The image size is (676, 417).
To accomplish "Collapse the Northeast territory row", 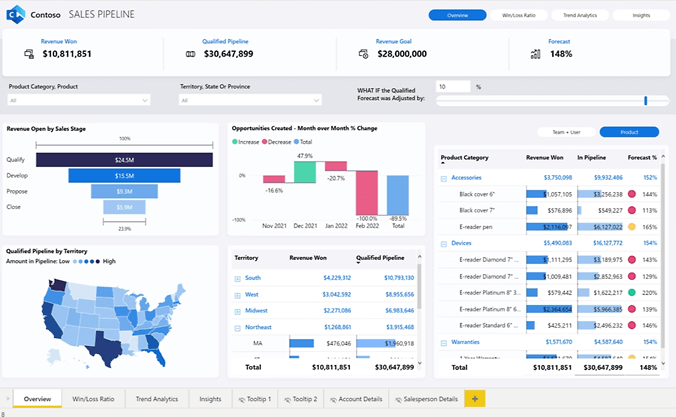I will (x=237, y=328).
